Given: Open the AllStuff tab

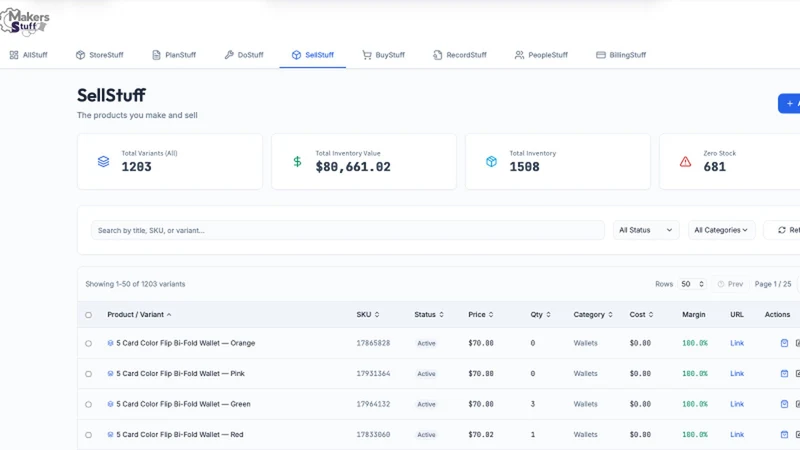Looking at the screenshot, I should [29, 55].
